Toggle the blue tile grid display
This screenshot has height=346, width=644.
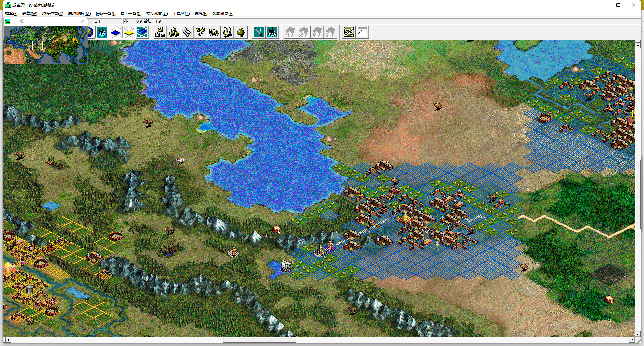116,33
